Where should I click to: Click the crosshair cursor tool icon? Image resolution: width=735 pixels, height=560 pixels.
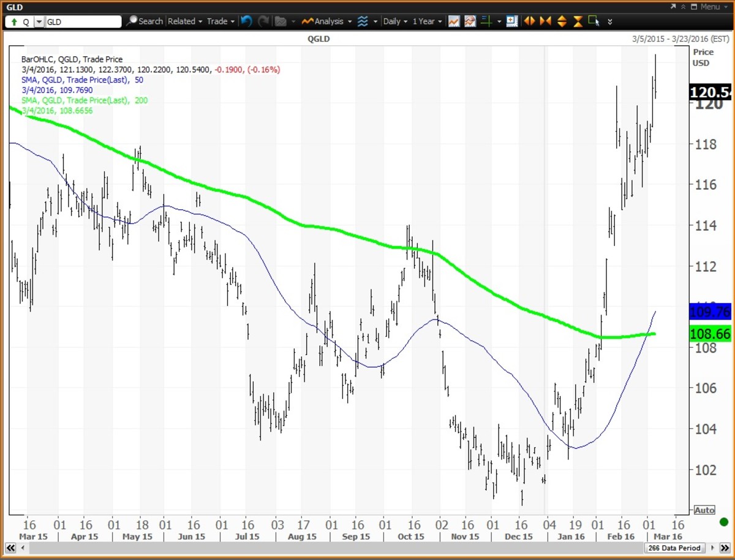487,21
